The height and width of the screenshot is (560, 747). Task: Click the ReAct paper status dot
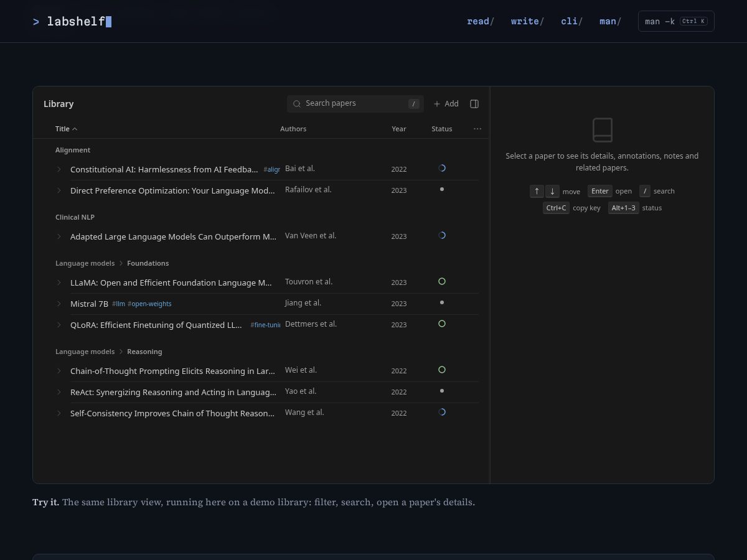[x=442, y=391]
